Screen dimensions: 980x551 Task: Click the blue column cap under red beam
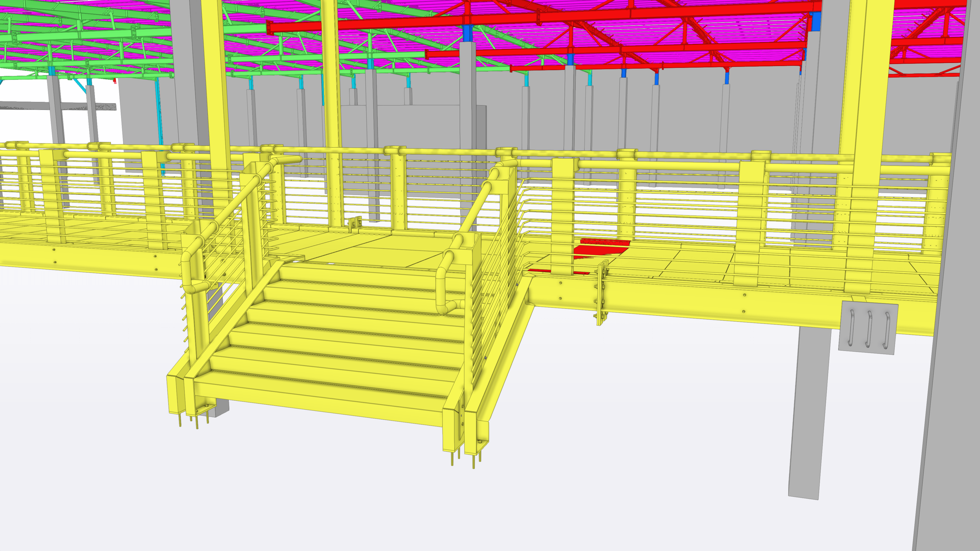(x=467, y=33)
